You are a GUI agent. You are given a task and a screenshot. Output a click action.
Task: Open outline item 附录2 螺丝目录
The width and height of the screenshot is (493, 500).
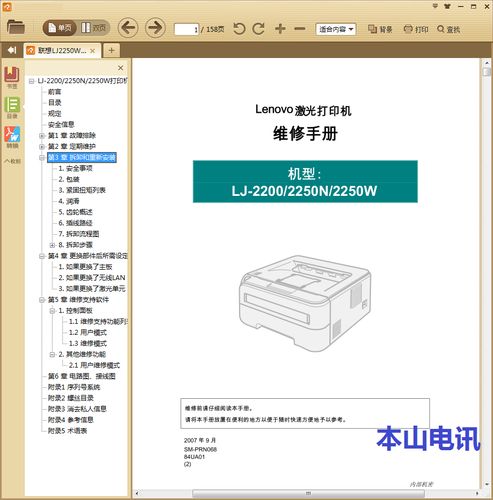(71, 398)
